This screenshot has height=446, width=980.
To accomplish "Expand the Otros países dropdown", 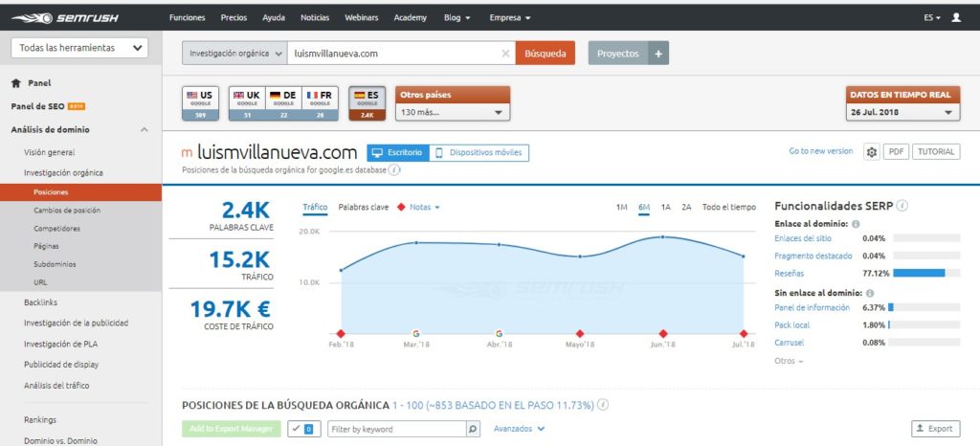I will click(x=452, y=113).
